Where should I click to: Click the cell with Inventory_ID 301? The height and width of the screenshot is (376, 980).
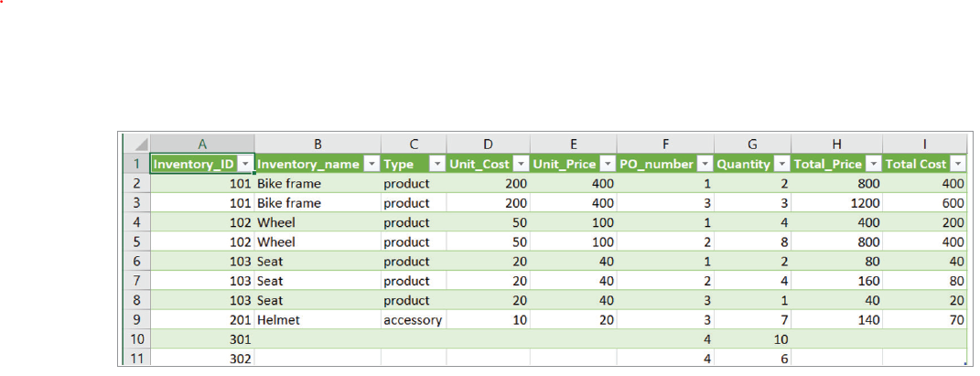[x=201, y=339]
